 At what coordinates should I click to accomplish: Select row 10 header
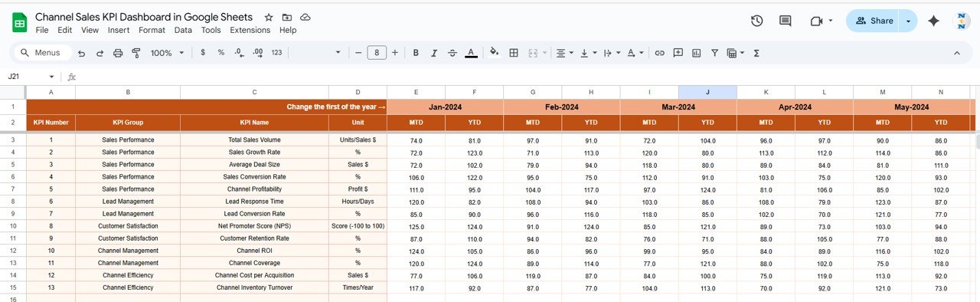(13, 226)
